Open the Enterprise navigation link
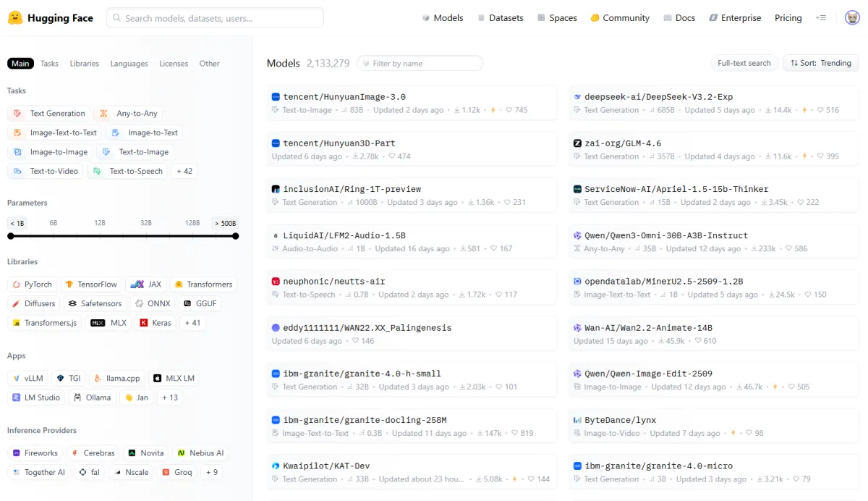 click(x=735, y=18)
